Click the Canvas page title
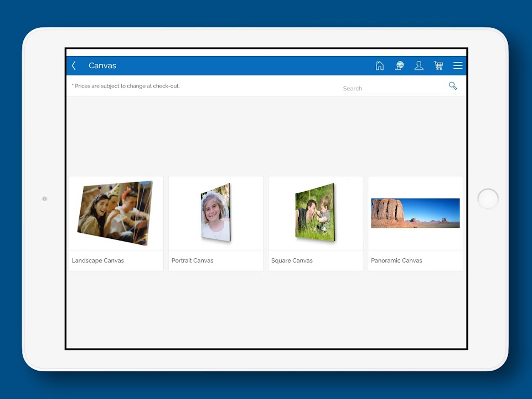 [x=102, y=65]
